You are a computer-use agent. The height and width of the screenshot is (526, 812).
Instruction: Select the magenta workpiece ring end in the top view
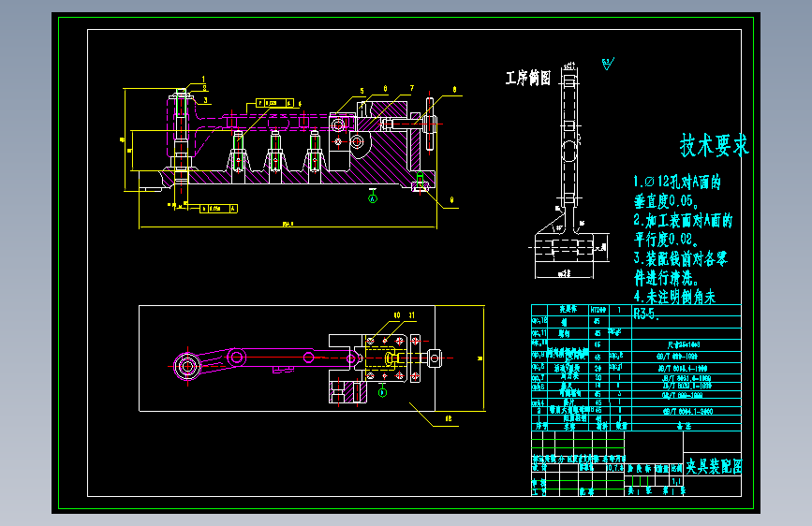(x=187, y=366)
